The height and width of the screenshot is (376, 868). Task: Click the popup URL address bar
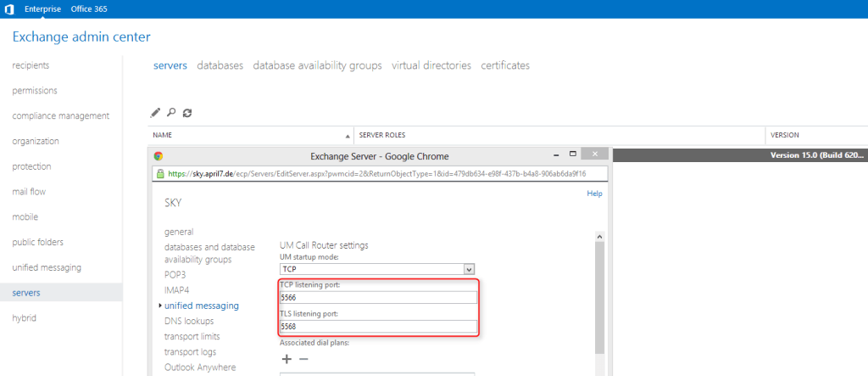tap(380, 173)
